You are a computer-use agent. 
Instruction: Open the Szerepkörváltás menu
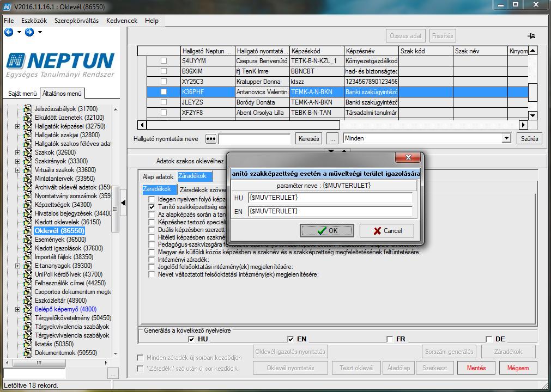click(77, 21)
